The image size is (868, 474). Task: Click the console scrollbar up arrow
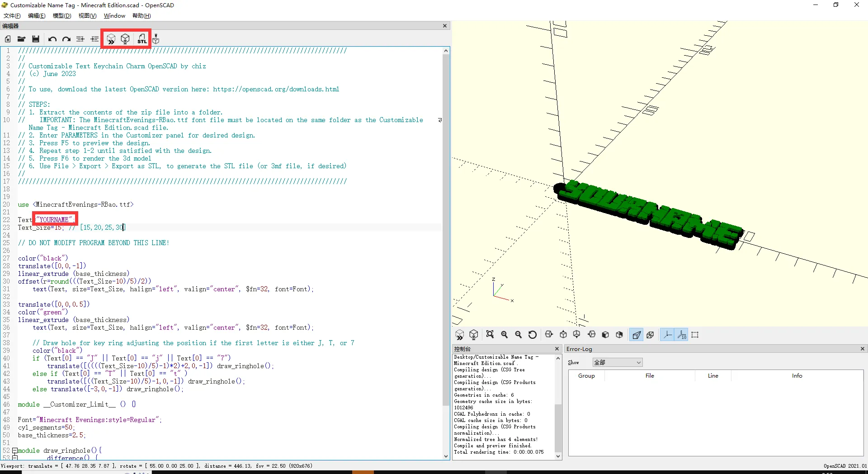click(x=558, y=358)
